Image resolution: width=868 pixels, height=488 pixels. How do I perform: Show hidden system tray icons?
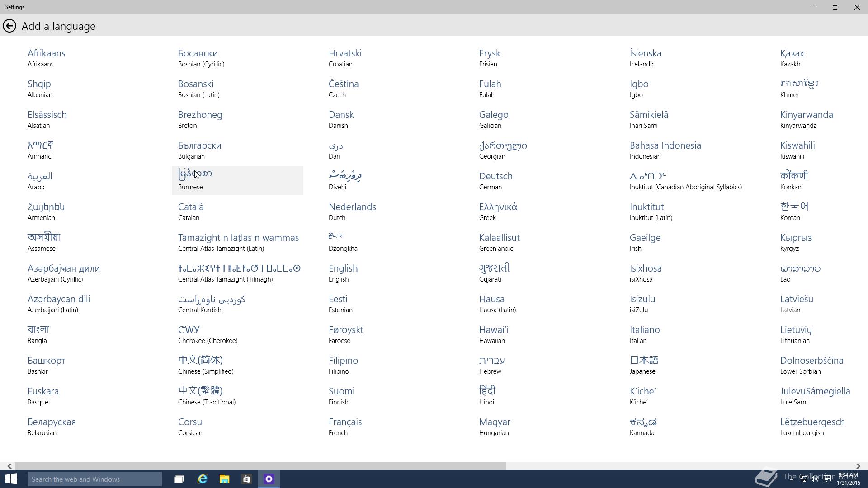point(792,479)
